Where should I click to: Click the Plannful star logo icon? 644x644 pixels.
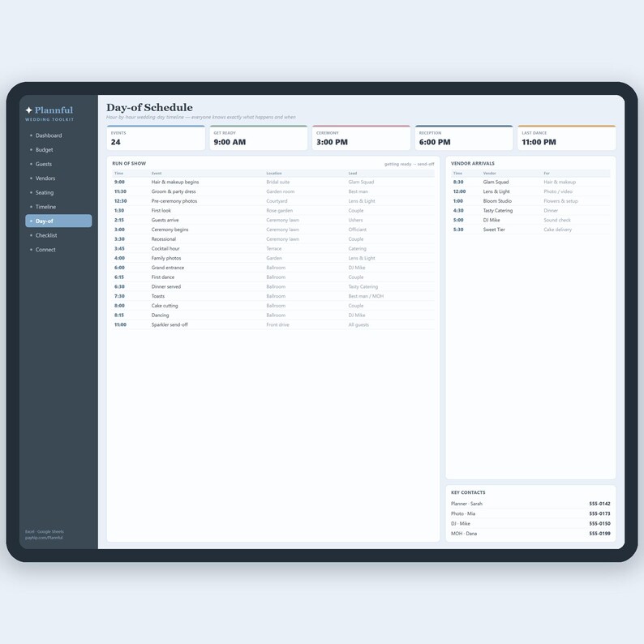pyautogui.click(x=28, y=110)
